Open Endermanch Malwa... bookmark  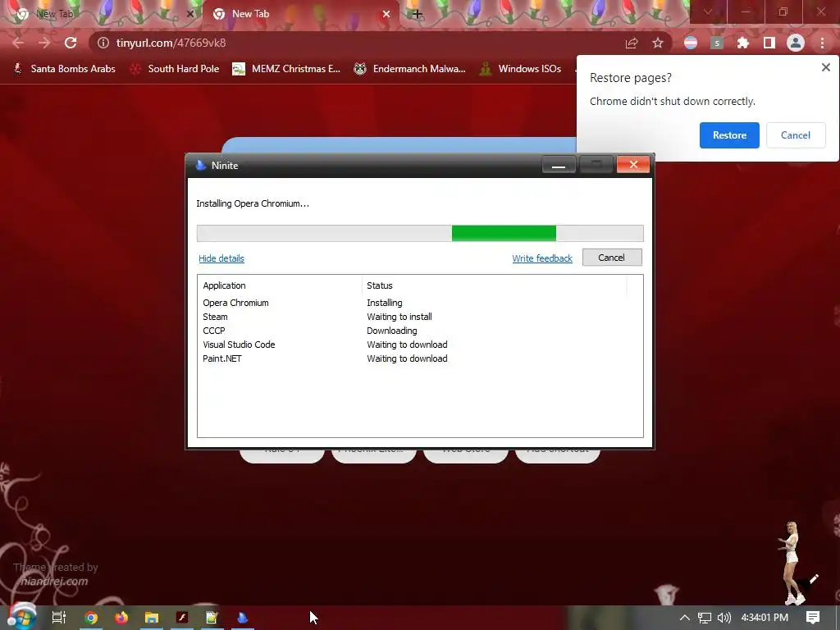410,69
